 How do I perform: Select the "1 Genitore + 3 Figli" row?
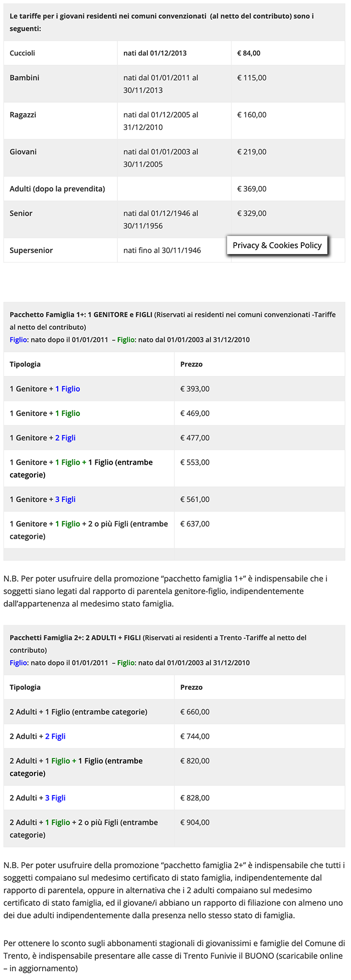[43, 500]
